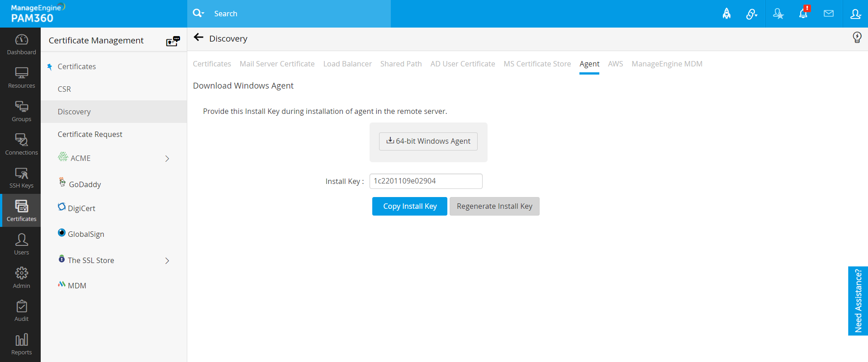868x362 pixels.
Task: Open the ManageEngine MDM tab
Action: click(x=667, y=64)
